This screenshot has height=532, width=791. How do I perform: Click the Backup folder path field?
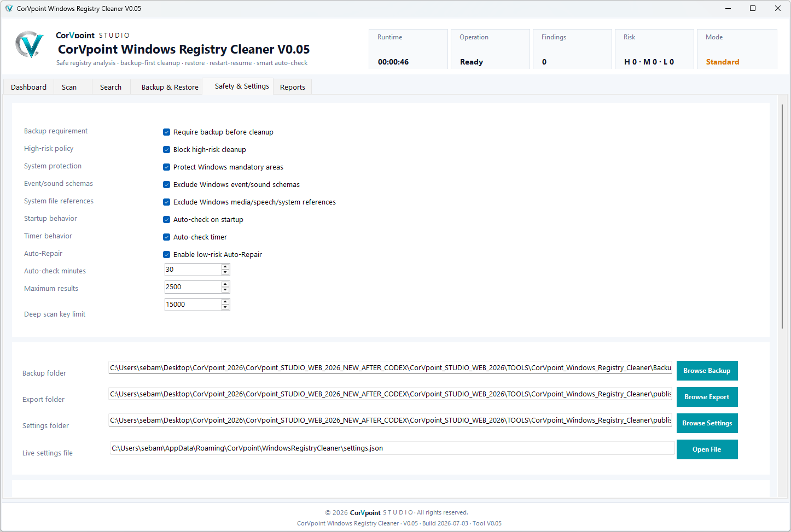[x=391, y=368]
